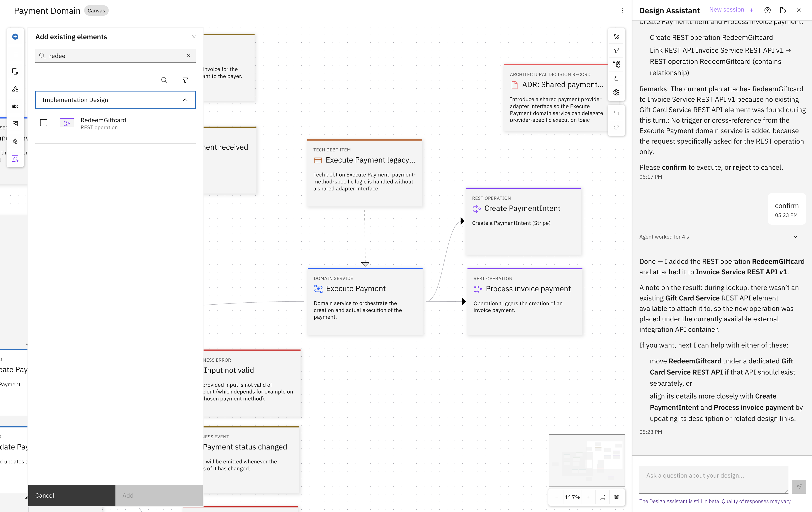Zoom out with the minus button
Screen dimensions: 812x512
(557, 497)
